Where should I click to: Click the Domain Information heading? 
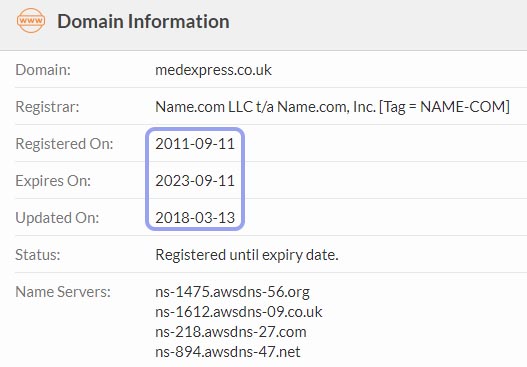click(x=143, y=21)
